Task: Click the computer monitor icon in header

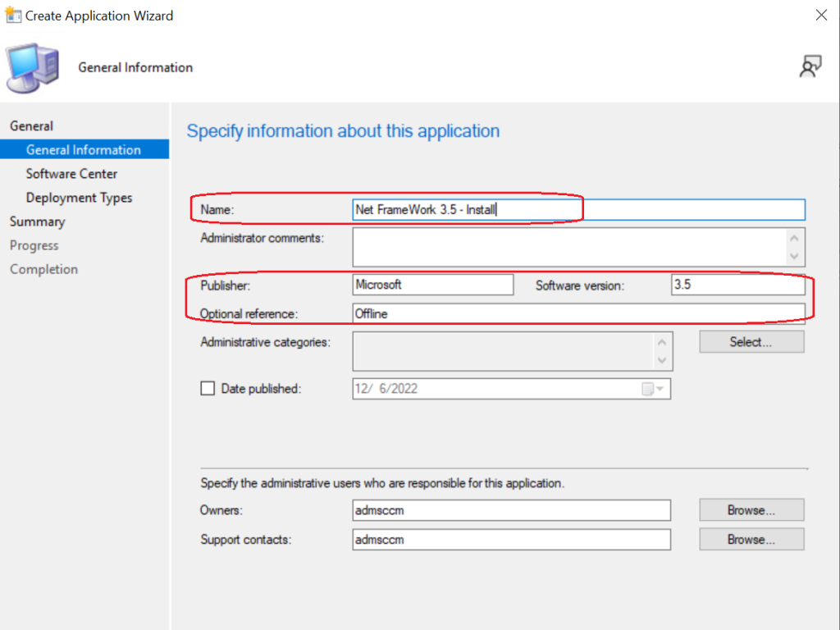Action: pyautogui.click(x=32, y=68)
